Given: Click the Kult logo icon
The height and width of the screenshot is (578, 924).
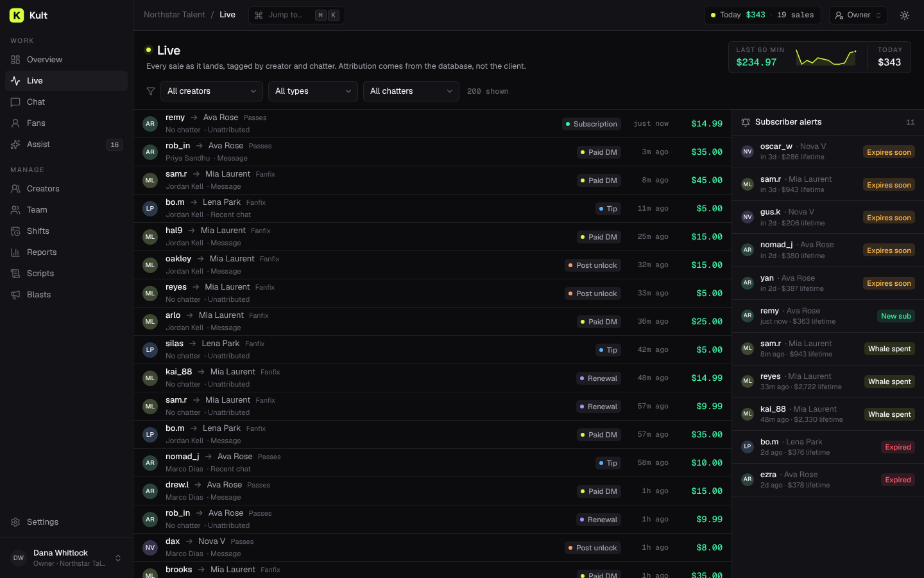Looking at the screenshot, I should pyautogui.click(x=17, y=15).
